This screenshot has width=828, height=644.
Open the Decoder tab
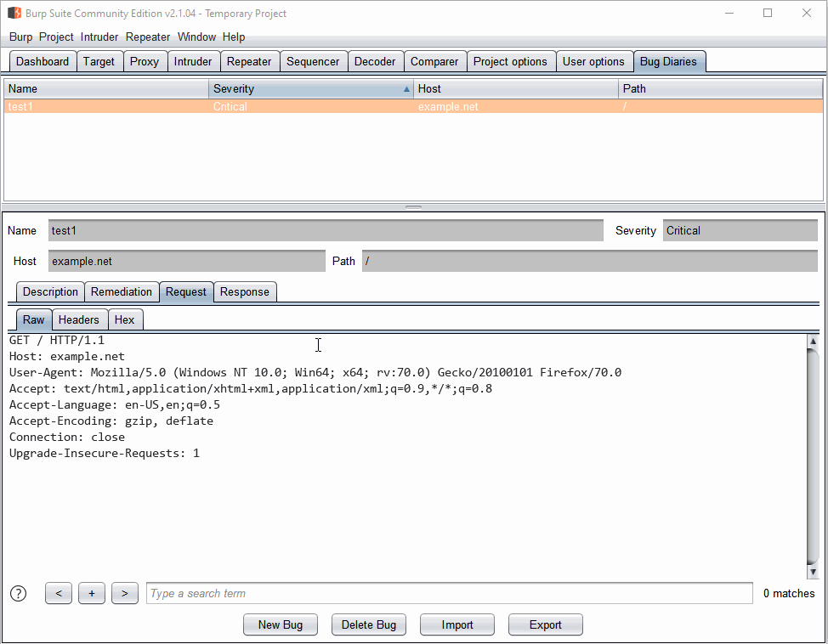click(x=376, y=62)
